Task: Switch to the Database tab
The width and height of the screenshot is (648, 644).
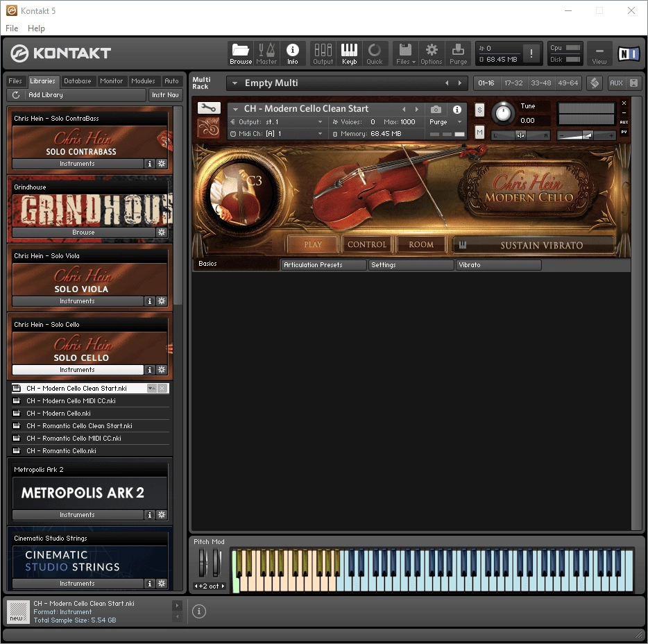Action: pyautogui.click(x=77, y=81)
